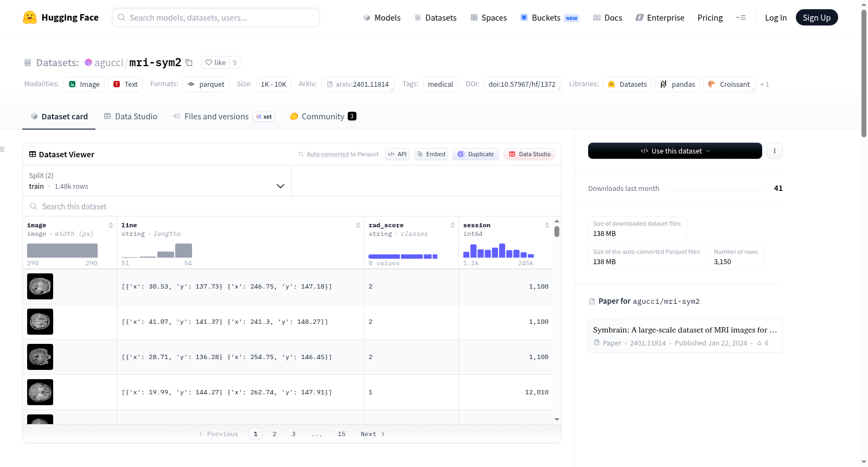868x467 pixels.
Task: Open the MRI thumbnail in session 12,010 row
Action: click(40, 392)
